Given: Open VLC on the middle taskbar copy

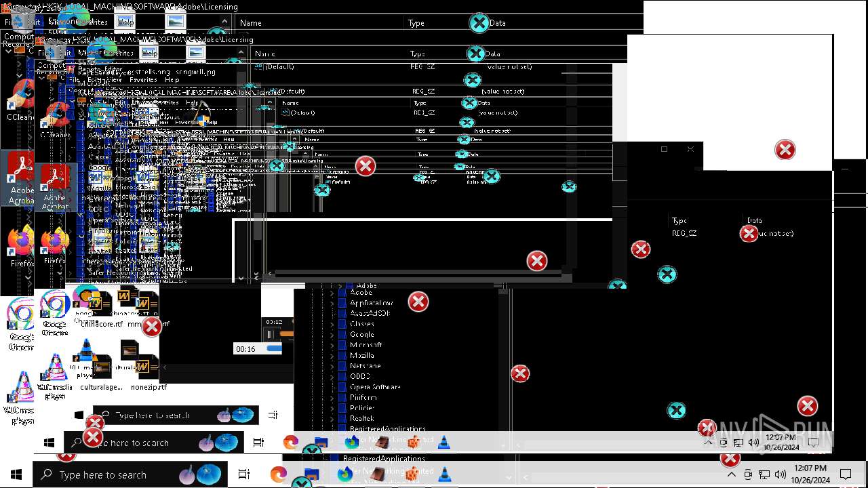Looking at the screenshot, I should (x=443, y=443).
